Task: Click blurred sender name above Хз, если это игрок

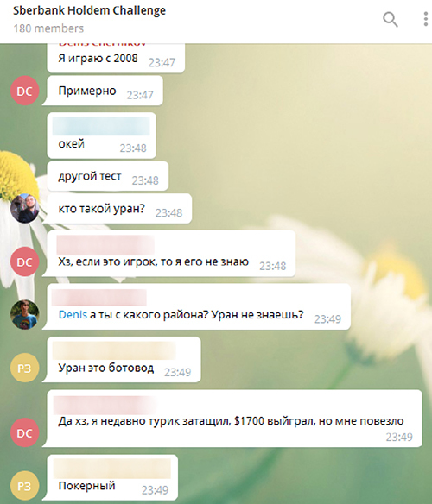Action: tap(105, 245)
